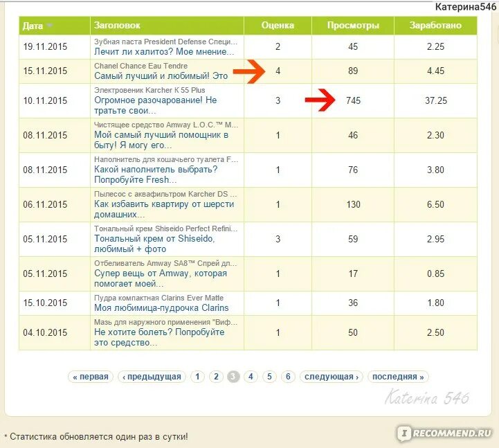Go to first page via '« первая'

pos(91,377)
